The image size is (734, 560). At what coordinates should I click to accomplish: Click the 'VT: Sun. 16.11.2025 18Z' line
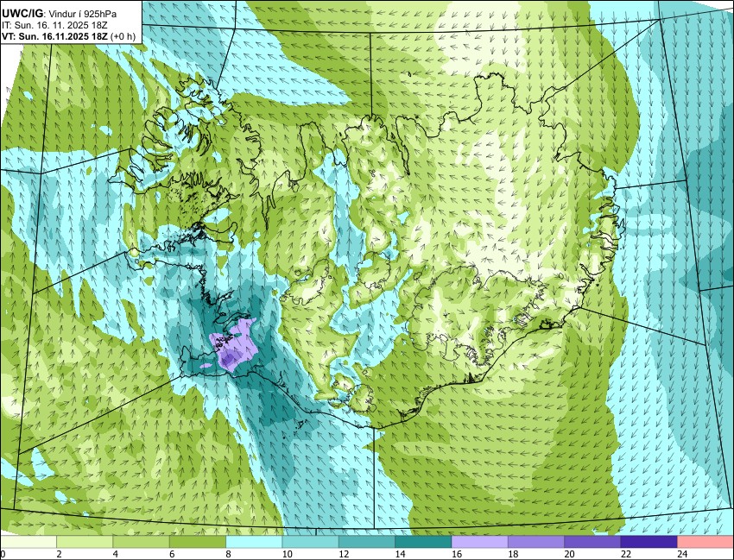(x=54, y=36)
